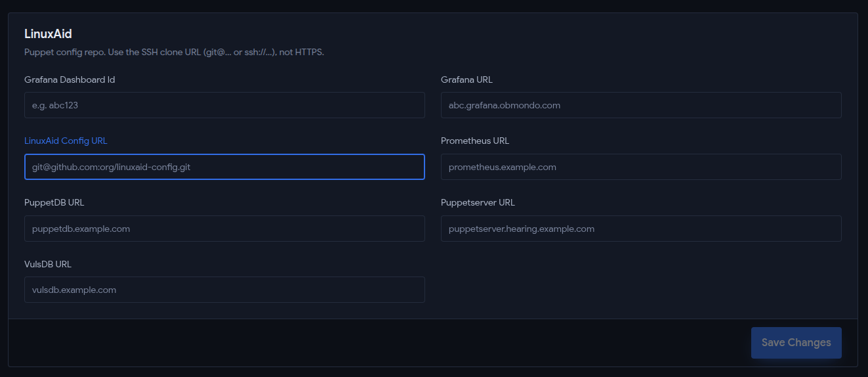The width and height of the screenshot is (868, 377).
Task: Click the Grafana URL input field
Action: click(x=641, y=105)
